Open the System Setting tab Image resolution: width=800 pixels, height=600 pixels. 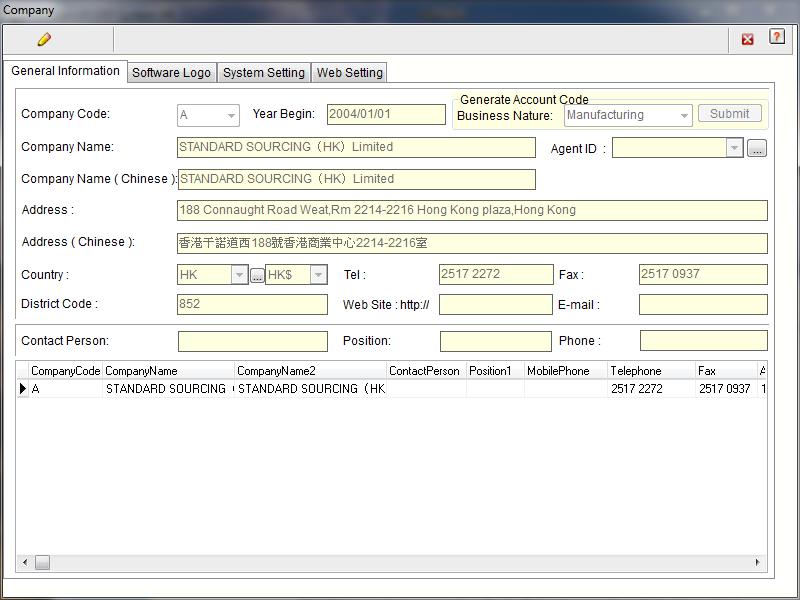click(x=264, y=72)
